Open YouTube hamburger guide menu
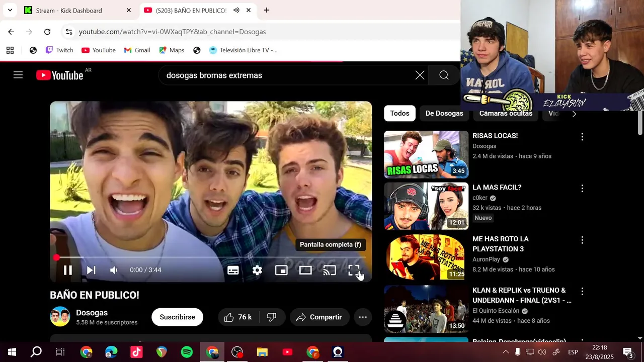The height and width of the screenshot is (362, 644). pyautogui.click(x=18, y=75)
